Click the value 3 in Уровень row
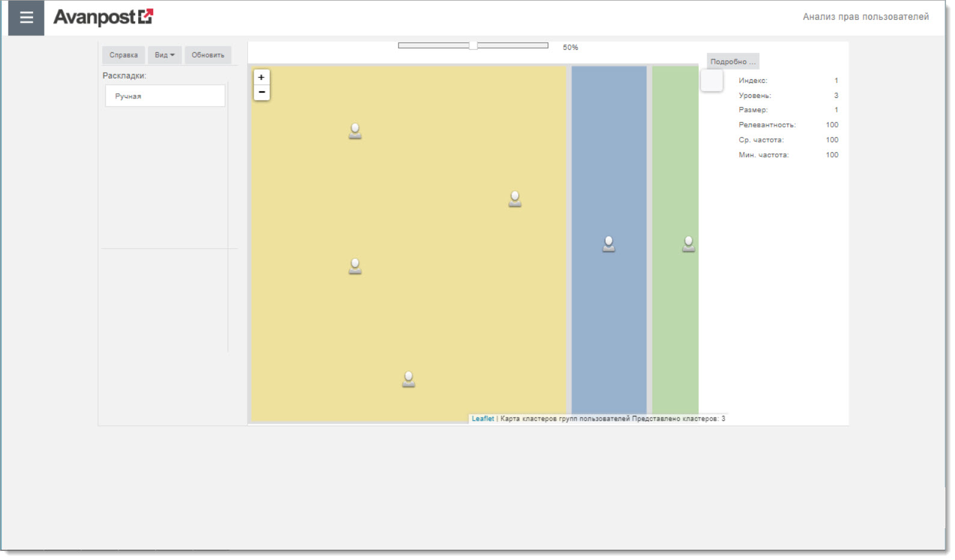Image resolution: width=955 pixels, height=560 pixels. click(836, 96)
